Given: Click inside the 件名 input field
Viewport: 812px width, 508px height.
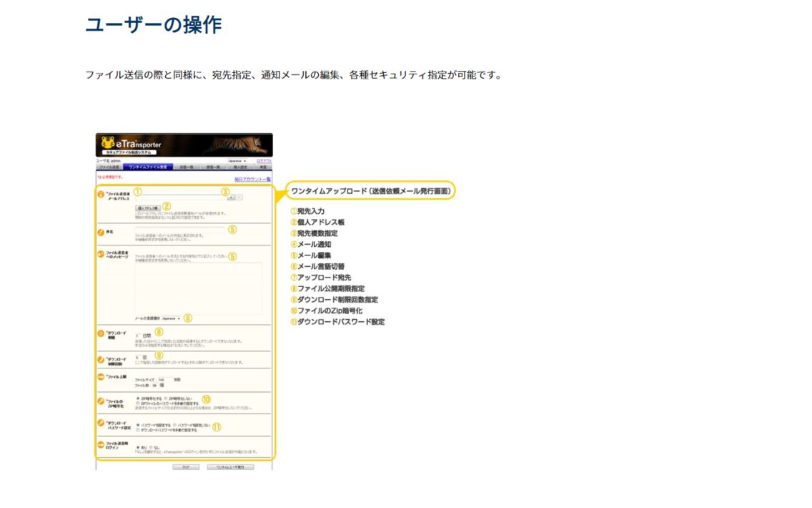Looking at the screenshot, I should [179, 229].
